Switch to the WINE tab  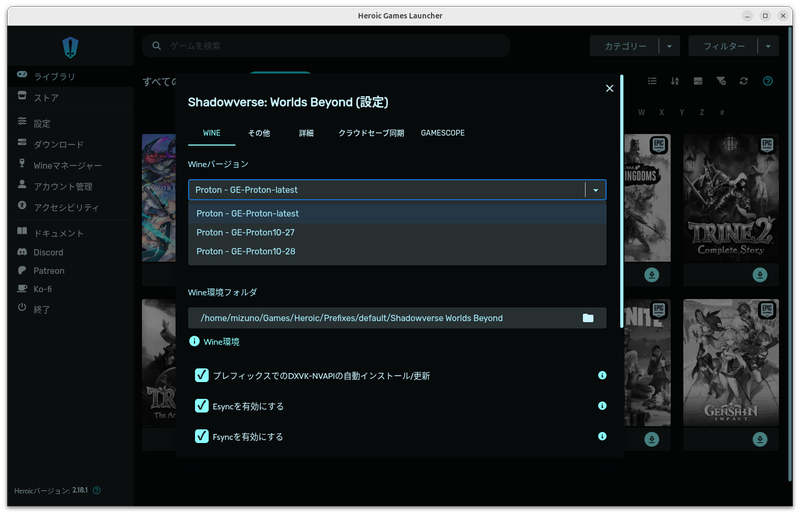212,133
